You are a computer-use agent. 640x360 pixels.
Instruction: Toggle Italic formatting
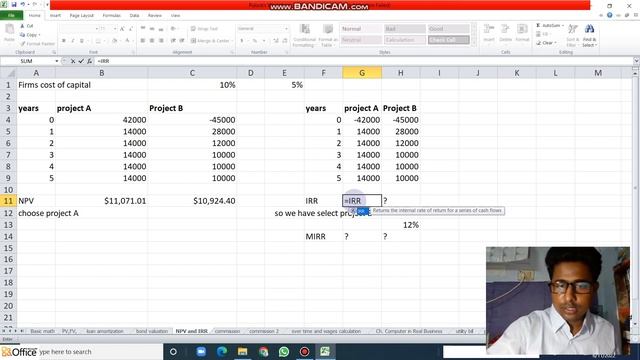coord(73,41)
